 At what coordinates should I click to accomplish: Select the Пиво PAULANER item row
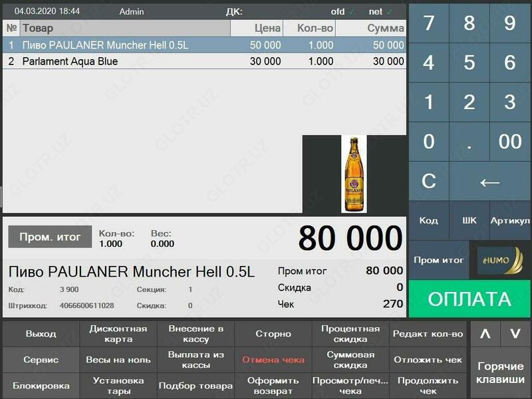(204, 45)
